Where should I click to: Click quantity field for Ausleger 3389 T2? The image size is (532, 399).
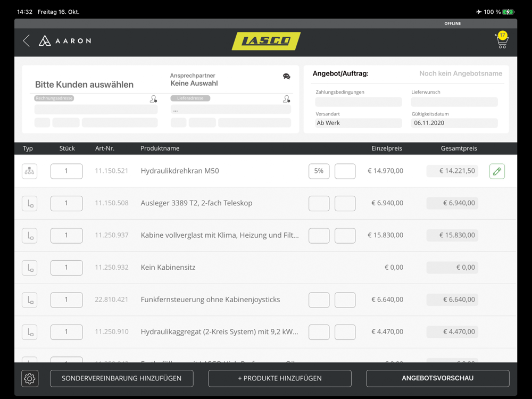point(66,203)
